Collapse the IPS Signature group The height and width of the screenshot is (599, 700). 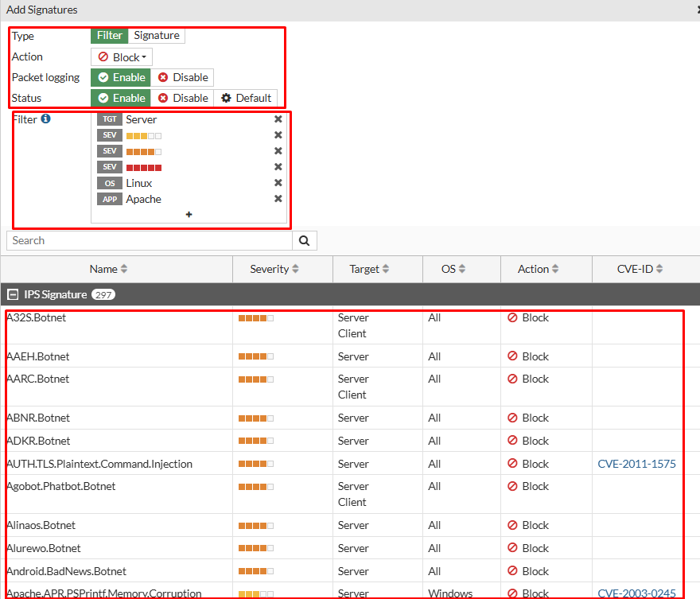pos(14,294)
